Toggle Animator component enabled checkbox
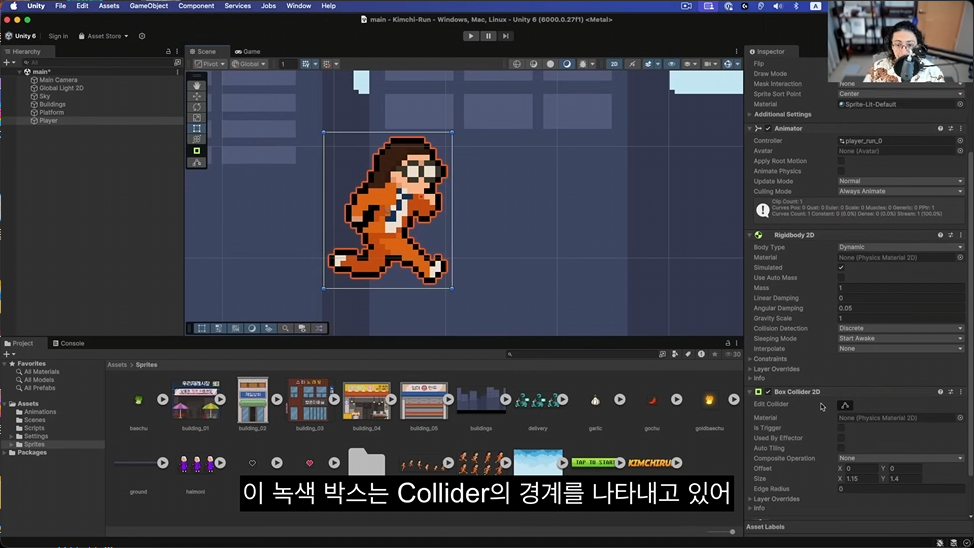Image resolution: width=974 pixels, height=548 pixels. [x=768, y=129]
